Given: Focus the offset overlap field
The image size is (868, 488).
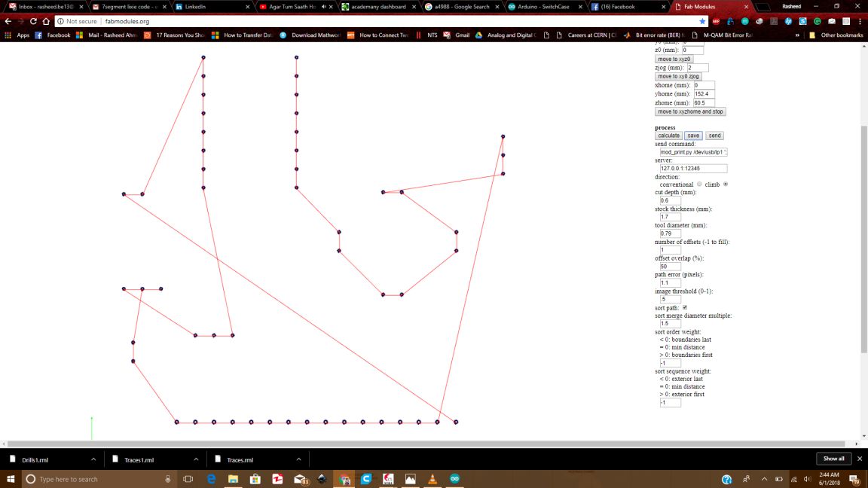Looking at the screenshot, I should [670, 266].
